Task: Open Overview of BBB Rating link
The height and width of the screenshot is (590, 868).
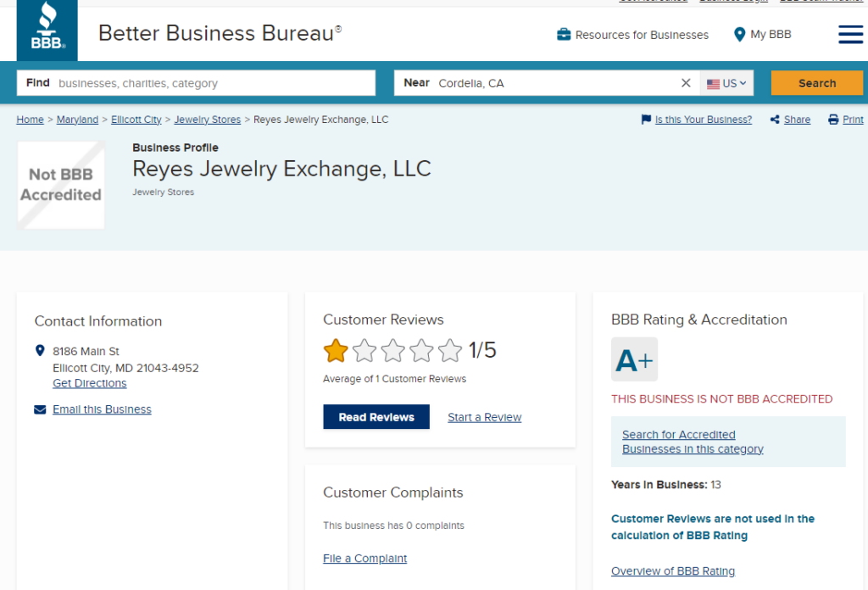Action: click(x=673, y=571)
